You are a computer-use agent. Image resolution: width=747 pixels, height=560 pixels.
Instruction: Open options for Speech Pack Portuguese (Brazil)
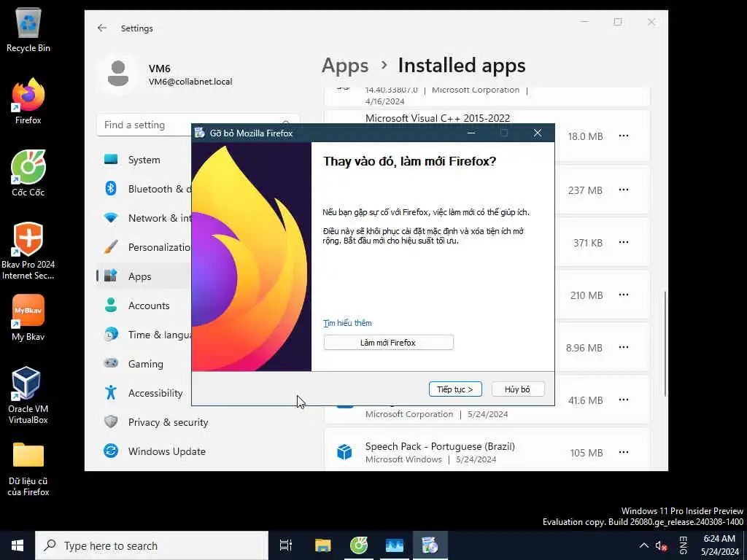click(623, 452)
